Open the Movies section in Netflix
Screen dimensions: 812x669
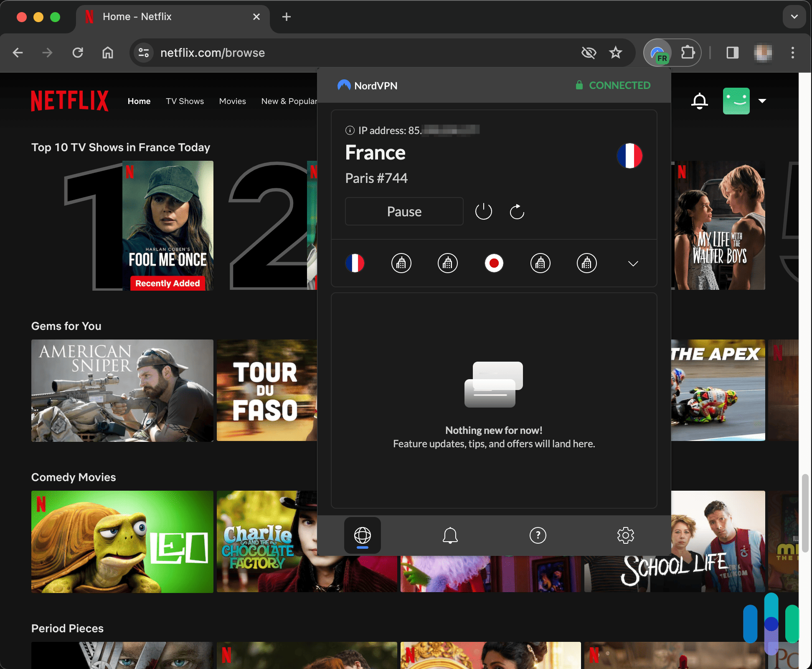point(232,101)
